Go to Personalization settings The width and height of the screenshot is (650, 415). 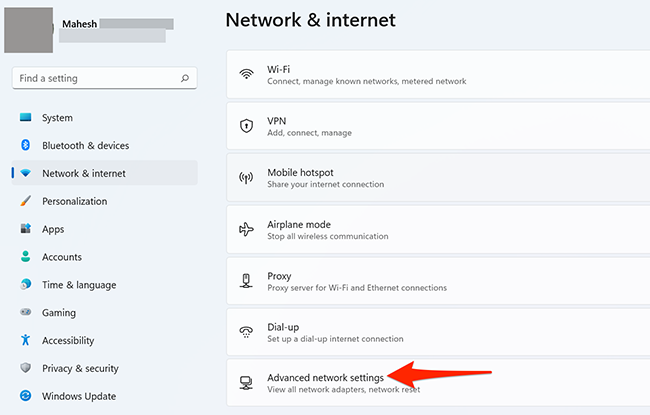[x=104, y=201]
